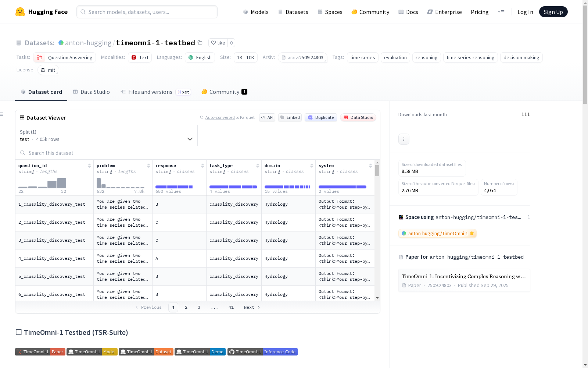Go to the Next page of rows
The height and width of the screenshot is (368, 588).
252,307
